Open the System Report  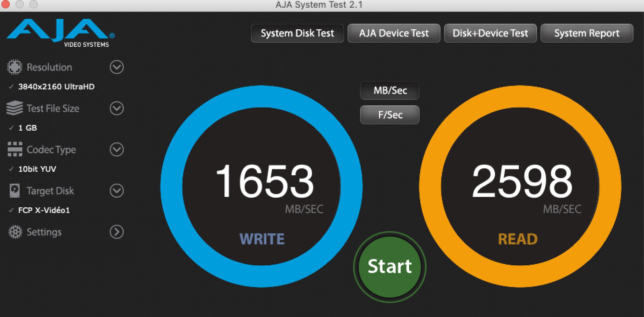coord(587,33)
